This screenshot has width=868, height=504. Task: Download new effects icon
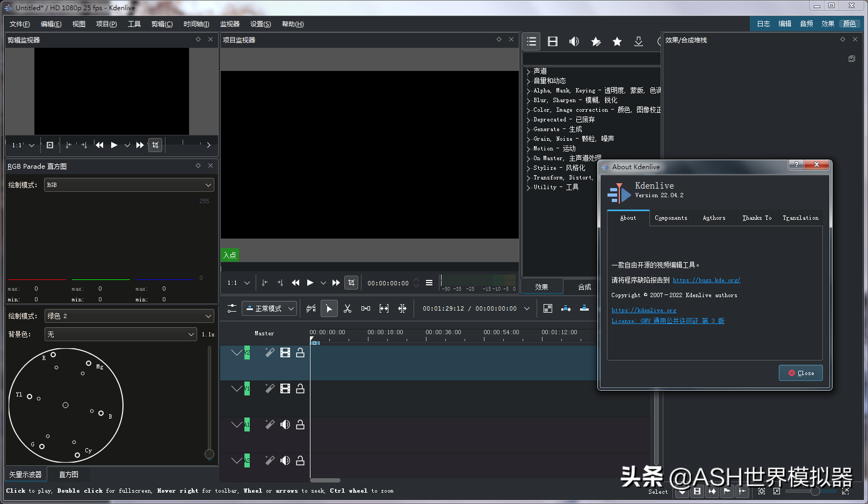click(x=639, y=41)
